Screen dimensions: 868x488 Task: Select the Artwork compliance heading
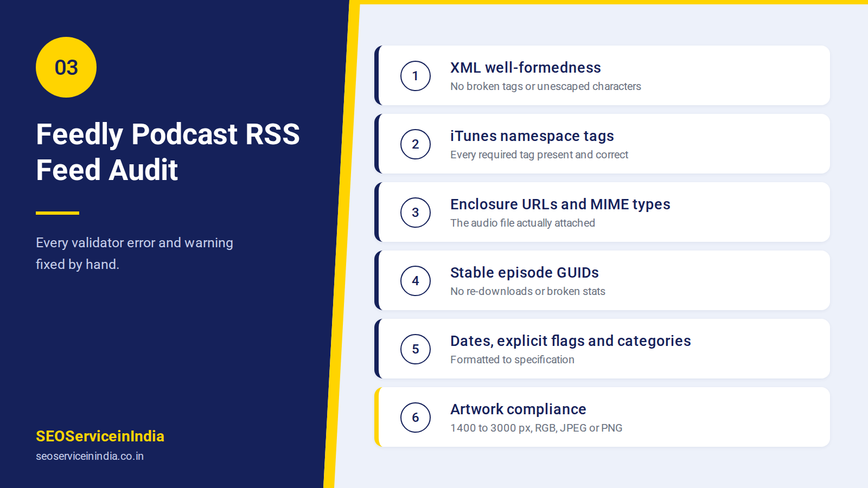pos(518,409)
